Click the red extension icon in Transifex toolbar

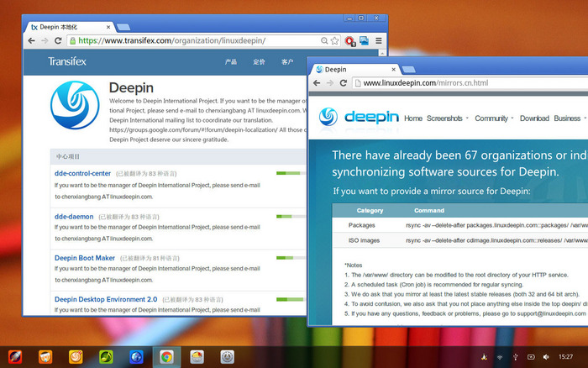[350, 41]
